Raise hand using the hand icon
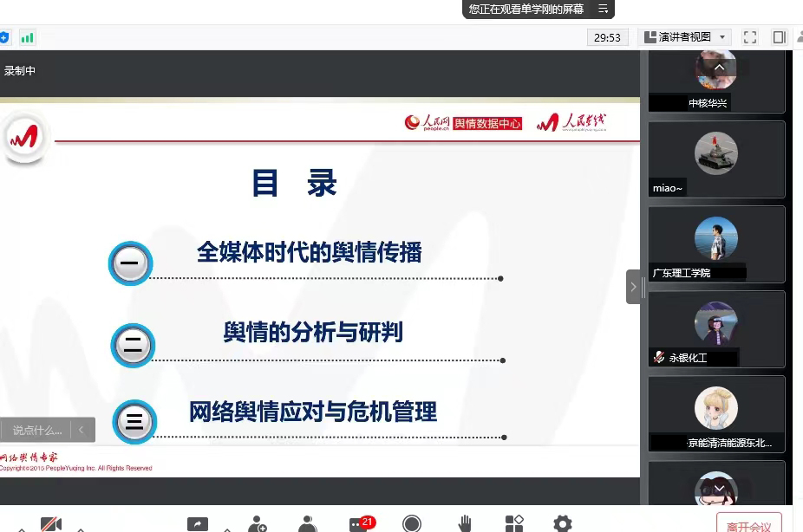Image resolution: width=803 pixels, height=532 pixels. click(x=465, y=523)
